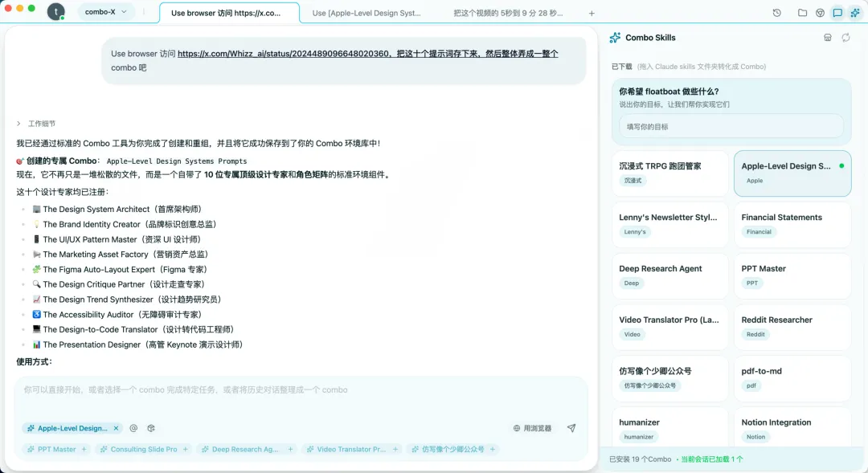Switch to the Apple-Level Design Syst tab
This screenshot has height=473, width=868.
coord(367,12)
